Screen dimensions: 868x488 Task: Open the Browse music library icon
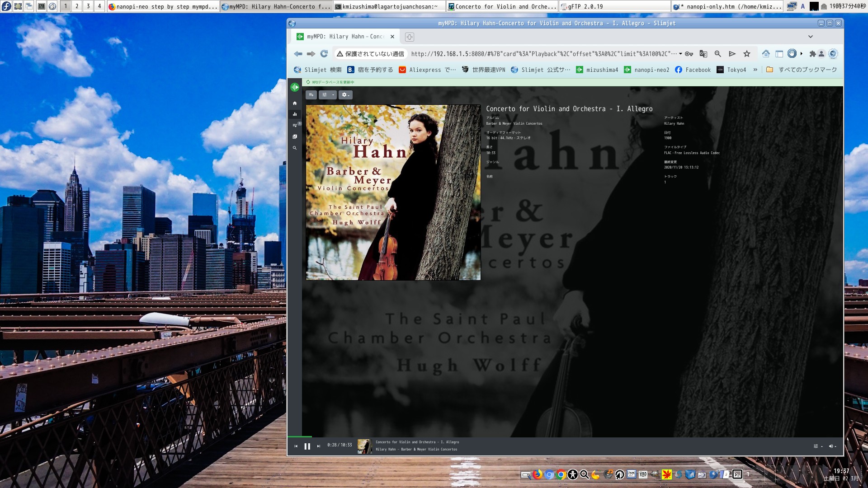click(x=295, y=136)
